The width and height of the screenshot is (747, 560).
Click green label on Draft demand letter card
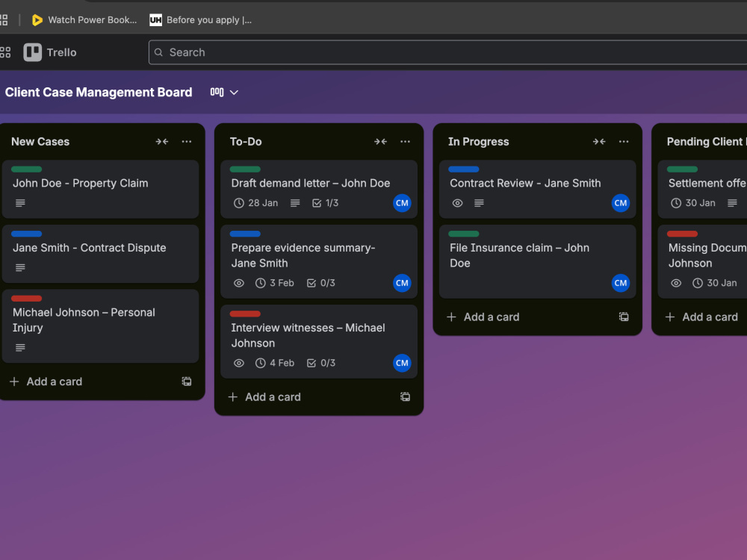[x=245, y=169]
